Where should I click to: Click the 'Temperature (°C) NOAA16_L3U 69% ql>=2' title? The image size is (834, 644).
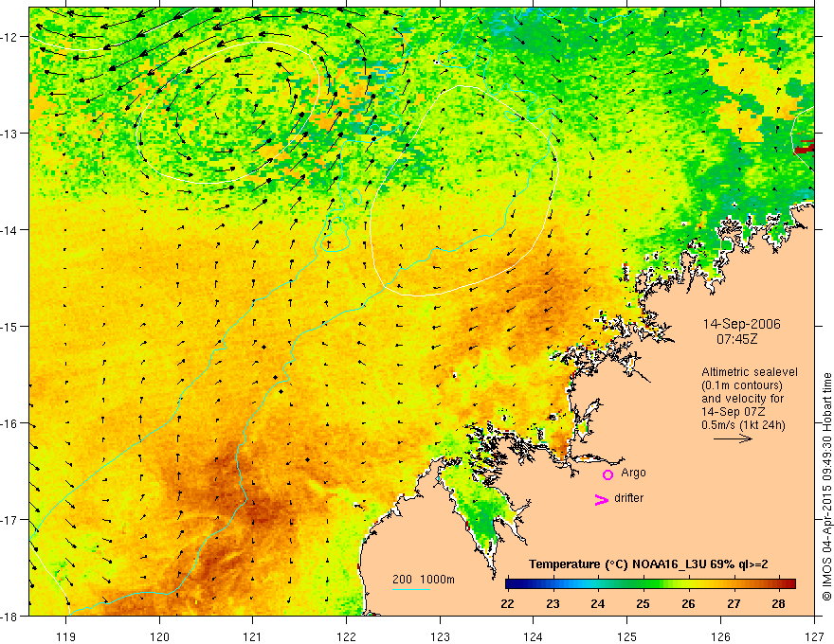[x=648, y=564]
